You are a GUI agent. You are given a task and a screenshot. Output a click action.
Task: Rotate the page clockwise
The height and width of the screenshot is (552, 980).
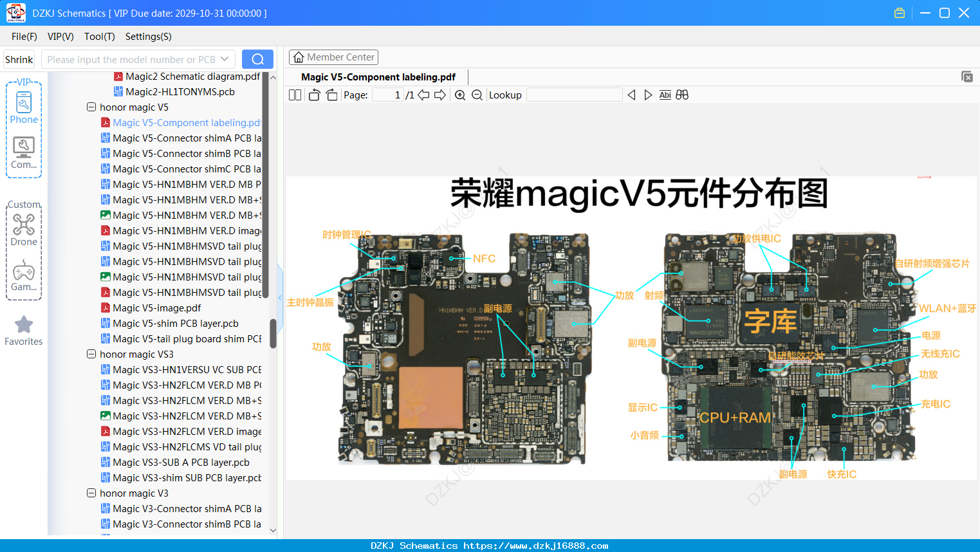click(x=331, y=95)
